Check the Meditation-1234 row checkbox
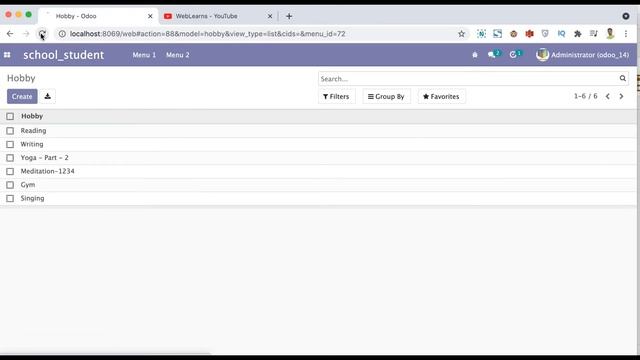 [x=10, y=171]
